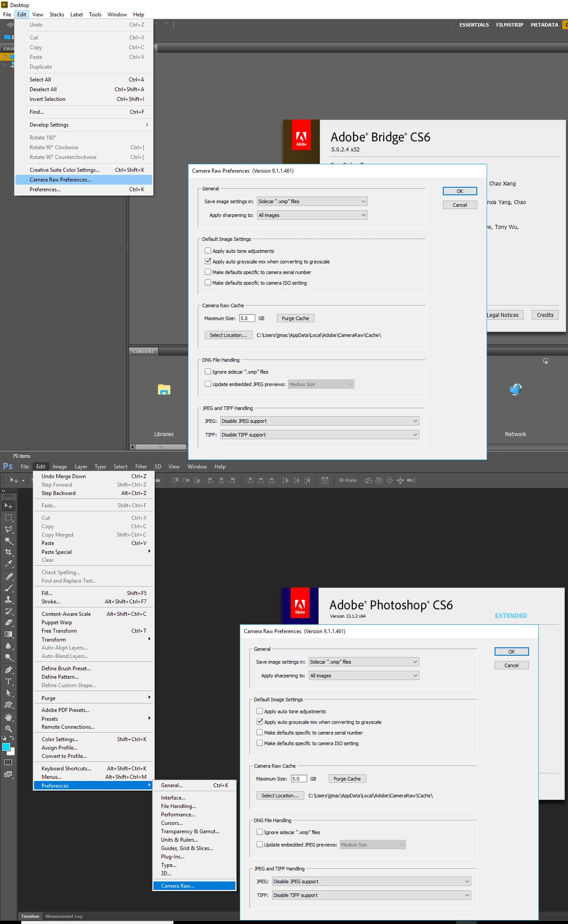The height and width of the screenshot is (924, 568).
Task: Check camera ISO setting defaults in Bridge dialog
Action: (x=208, y=283)
